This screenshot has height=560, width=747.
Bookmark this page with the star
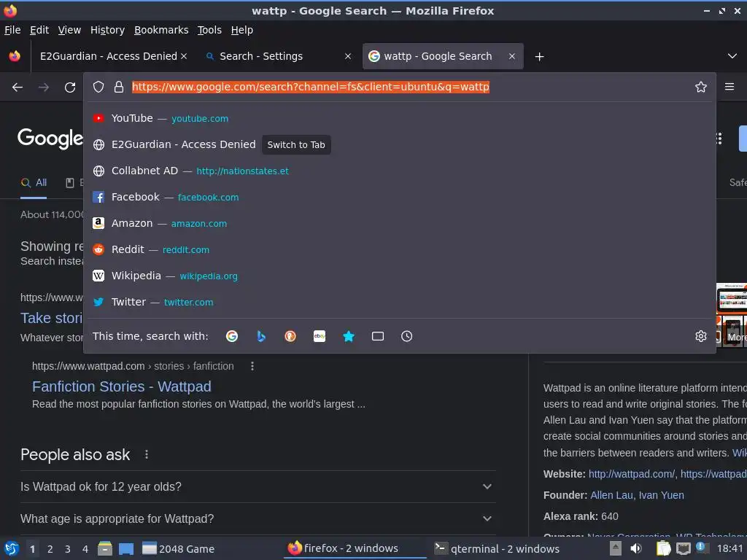(x=700, y=87)
